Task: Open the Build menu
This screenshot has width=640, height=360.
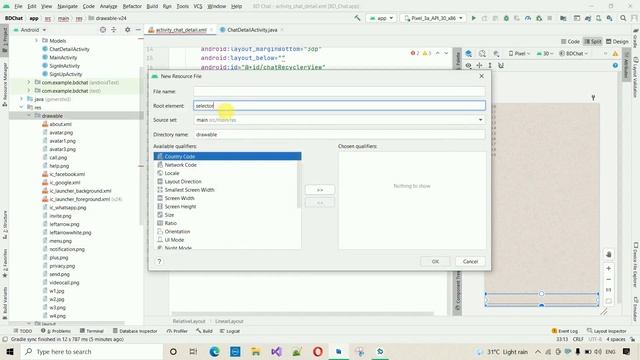Action: 152,7
